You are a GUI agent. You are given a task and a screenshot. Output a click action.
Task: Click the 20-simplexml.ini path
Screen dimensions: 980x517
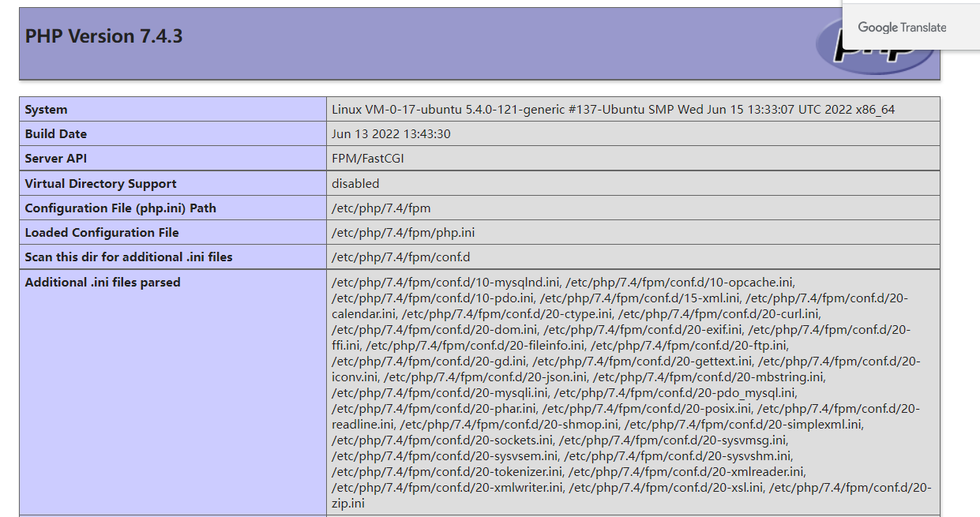(x=743, y=425)
